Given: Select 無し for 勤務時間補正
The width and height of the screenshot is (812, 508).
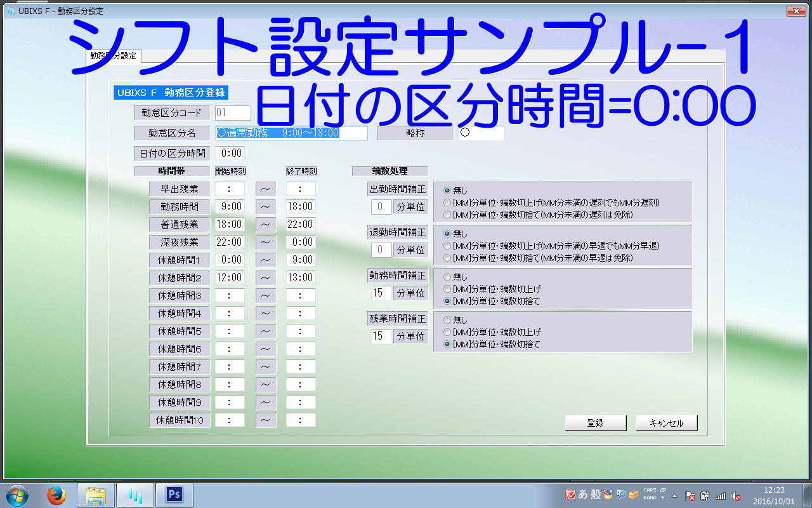Looking at the screenshot, I should pyautogui.click(x=447, y=277).
